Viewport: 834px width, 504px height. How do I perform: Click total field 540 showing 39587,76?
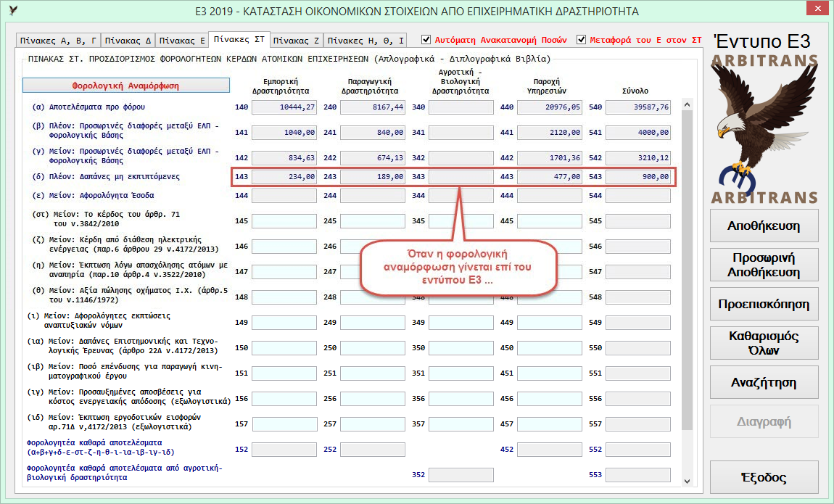point(638,107)
